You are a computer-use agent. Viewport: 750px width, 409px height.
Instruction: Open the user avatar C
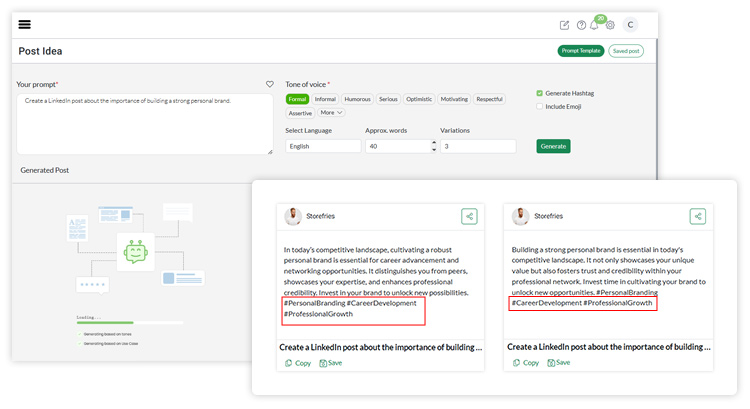click(630, 25)
